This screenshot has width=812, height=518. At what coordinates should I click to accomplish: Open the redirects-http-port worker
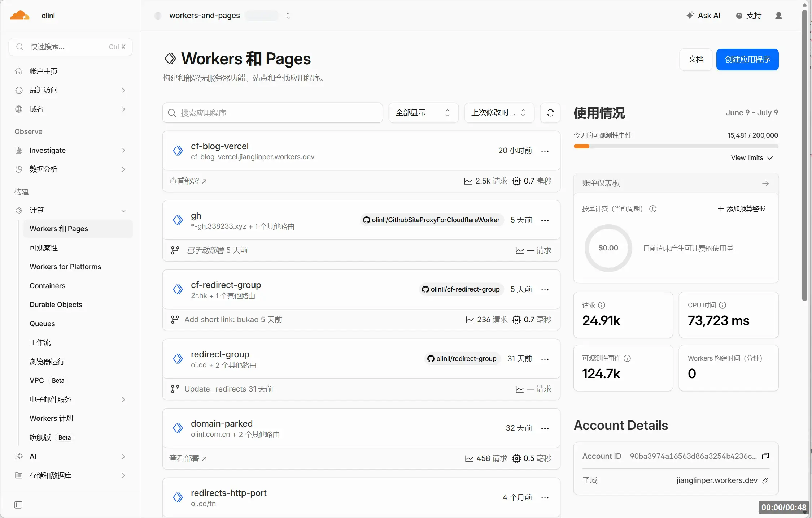(x=228, y=493)
